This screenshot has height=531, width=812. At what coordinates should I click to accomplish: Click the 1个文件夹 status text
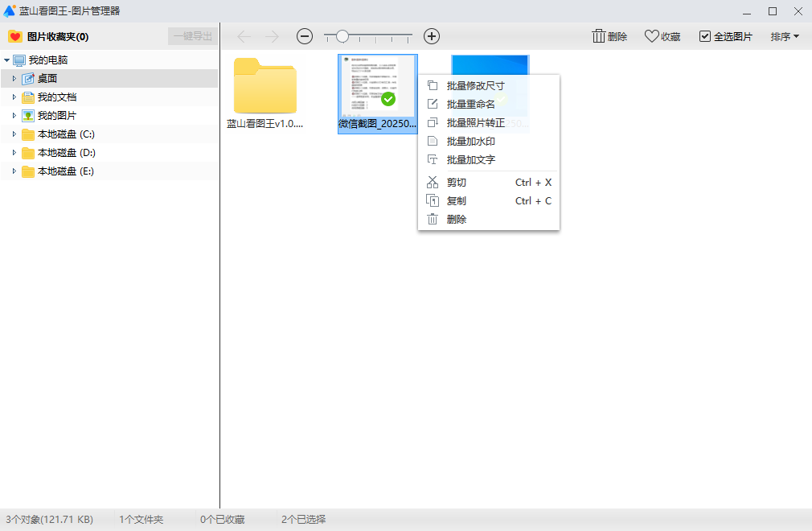point(141,519)
